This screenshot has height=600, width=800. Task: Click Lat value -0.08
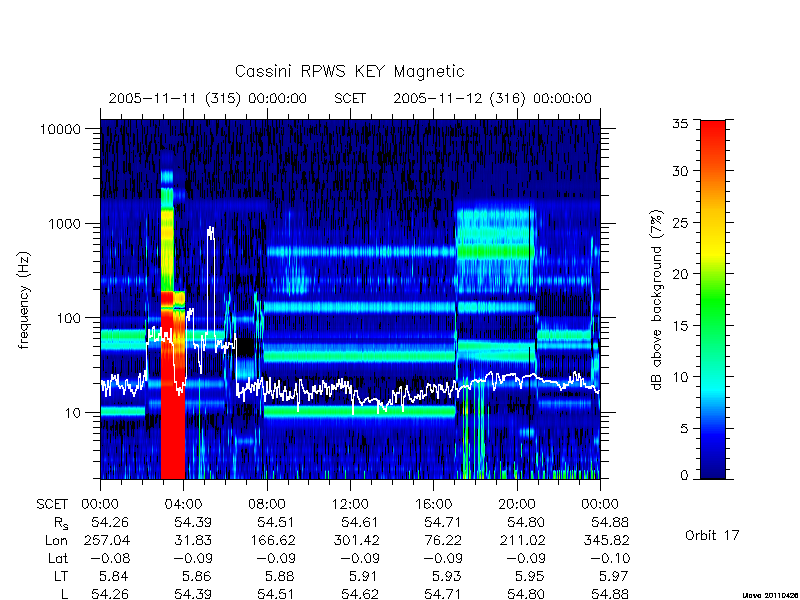[x=110, y=558]
